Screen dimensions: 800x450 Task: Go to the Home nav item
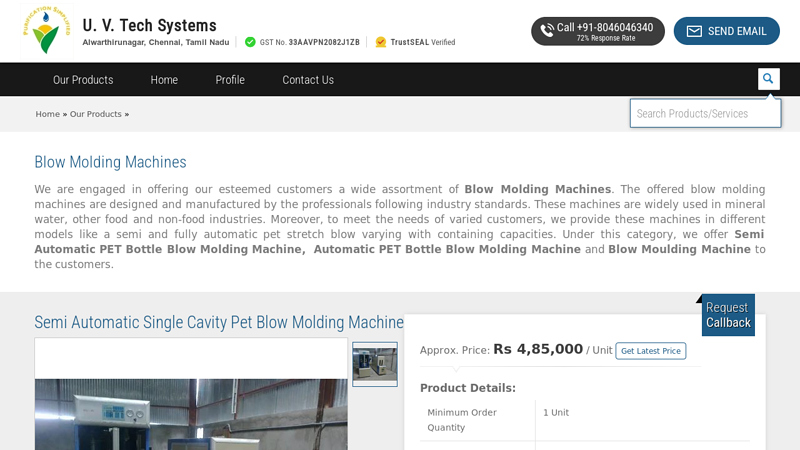[164, 80]
